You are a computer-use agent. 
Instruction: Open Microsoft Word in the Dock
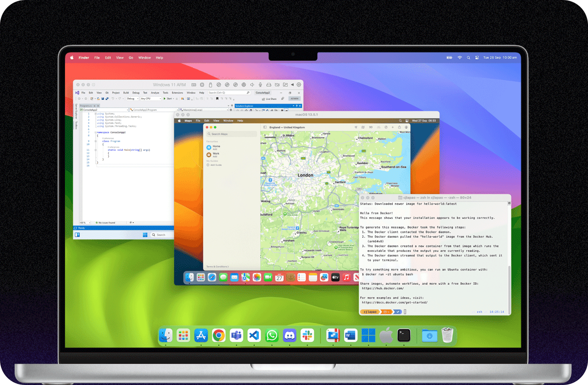351,335
